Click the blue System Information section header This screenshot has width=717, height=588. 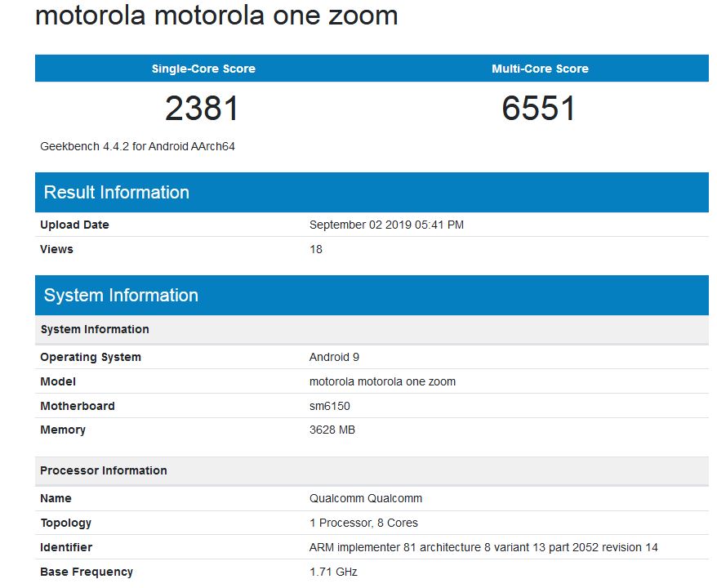coord(372,295)
